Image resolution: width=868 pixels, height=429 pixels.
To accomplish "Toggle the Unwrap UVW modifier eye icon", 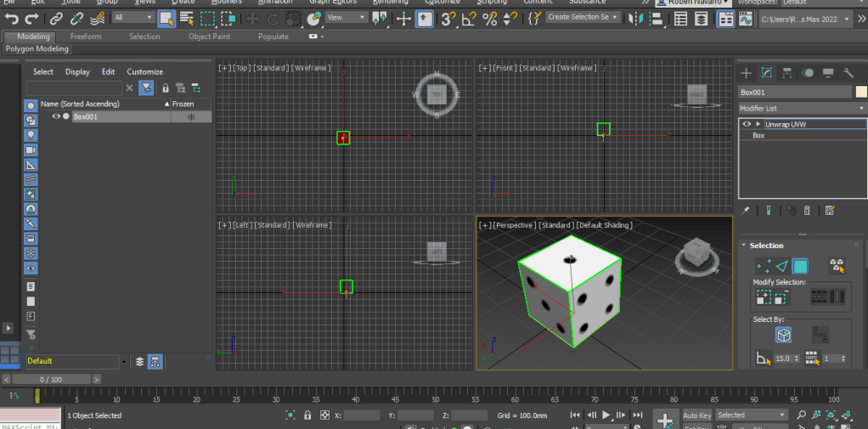I will click(747, 124).
